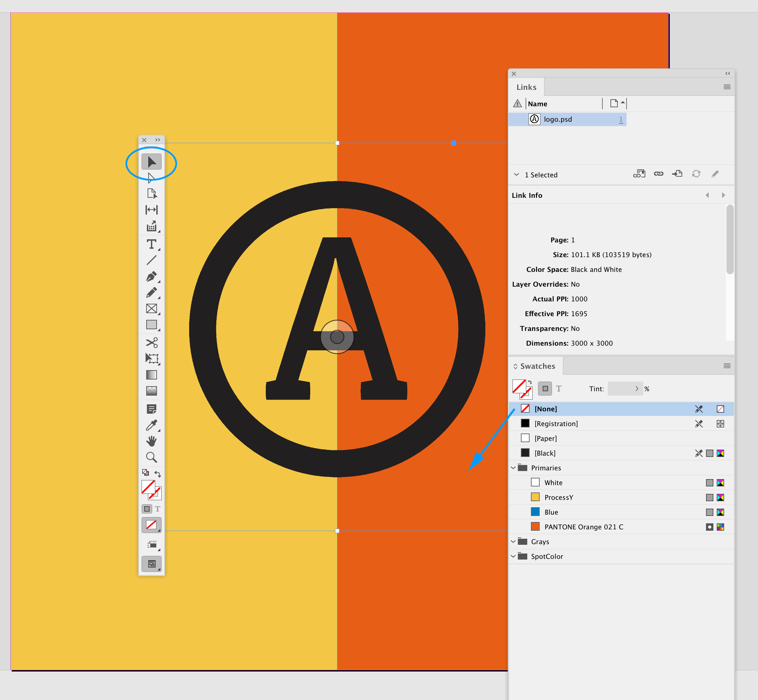This screenshot has width=758, height=700.
Task: Collapse the Primaries swatch group
Action: [x=513, y=468]
